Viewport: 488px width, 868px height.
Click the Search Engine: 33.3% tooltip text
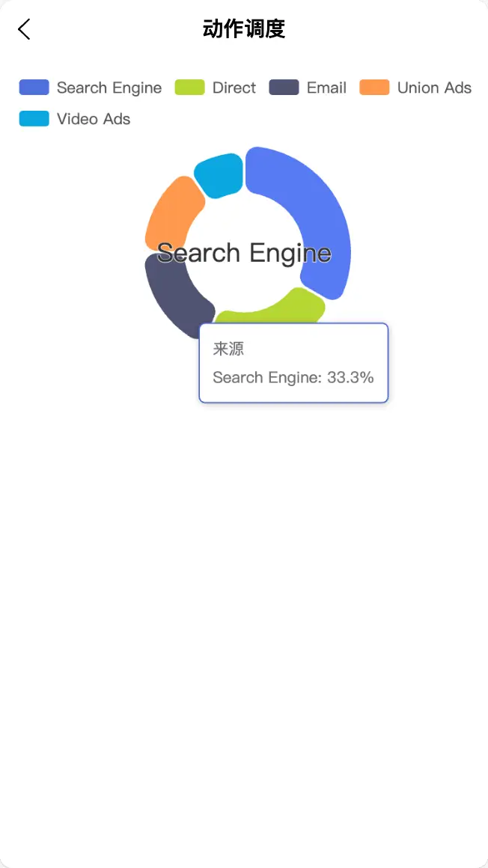(293, 378)
